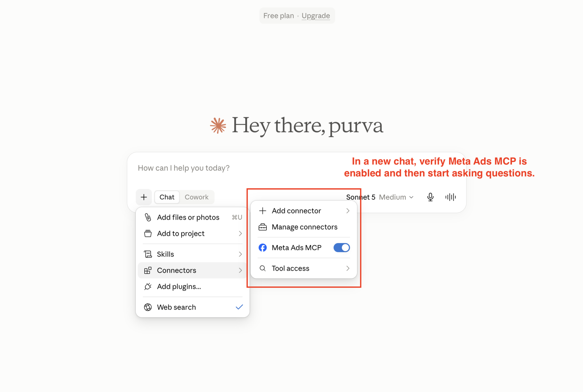This screenshot has width=583, height=392.
Task: Expand the Tool access chevron
Action: (348, 268)
